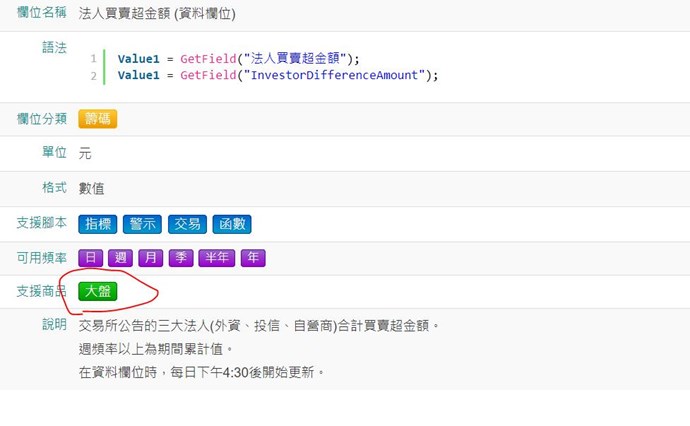690x426 pixels.
Task: Click the 警示 script badge
Action: (x=142, y=224)
